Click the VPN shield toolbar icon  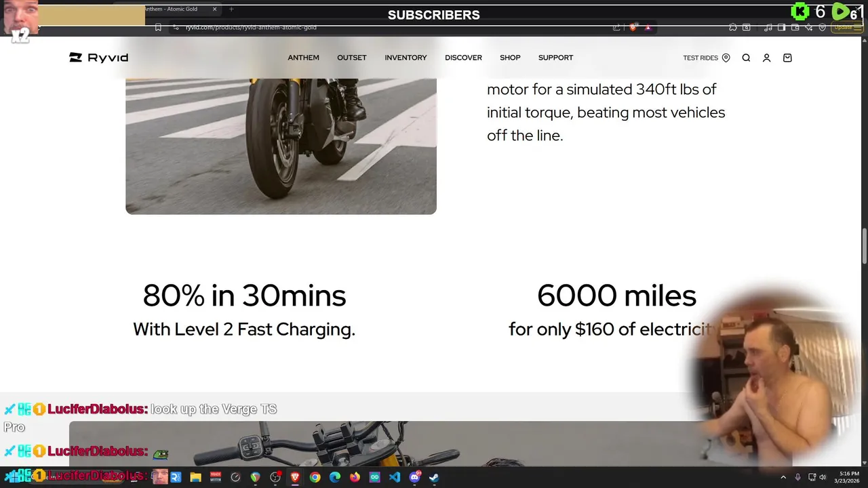point(823,28)
